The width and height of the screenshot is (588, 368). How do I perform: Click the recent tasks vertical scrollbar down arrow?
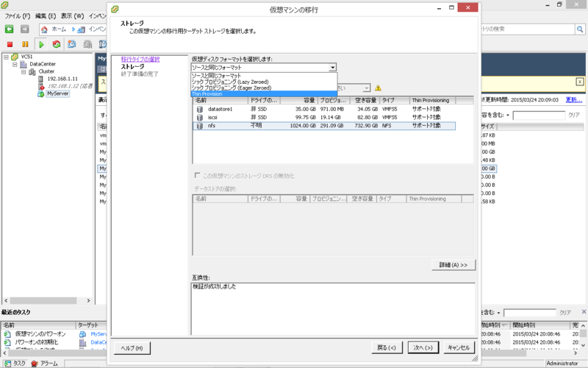point(583,344)
